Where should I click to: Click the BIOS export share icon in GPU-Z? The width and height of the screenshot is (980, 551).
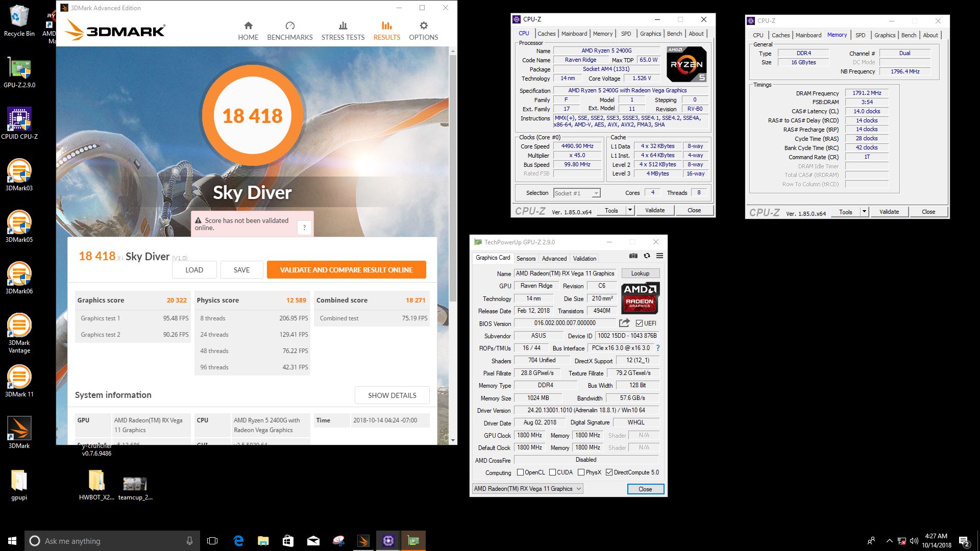pos(624,323)
